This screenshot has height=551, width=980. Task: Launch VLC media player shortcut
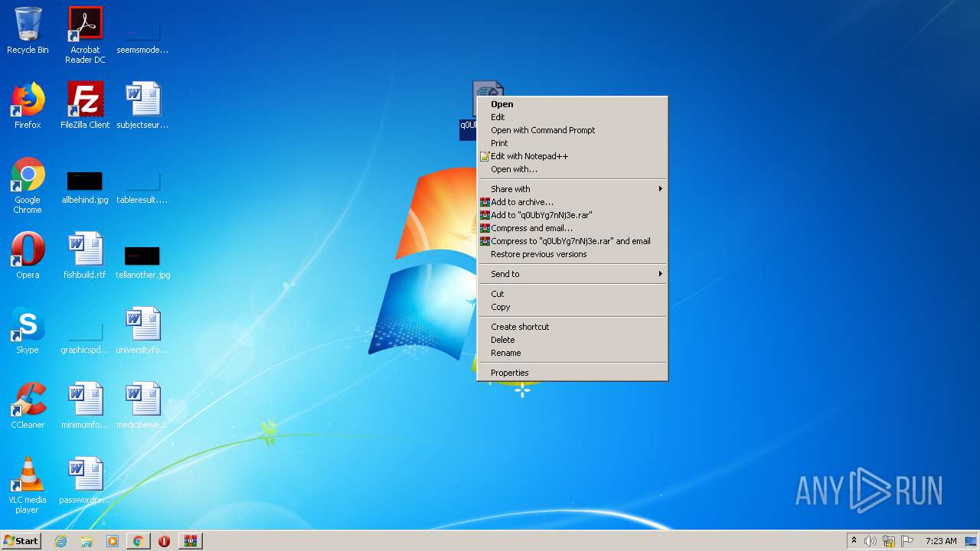(28, 485)
